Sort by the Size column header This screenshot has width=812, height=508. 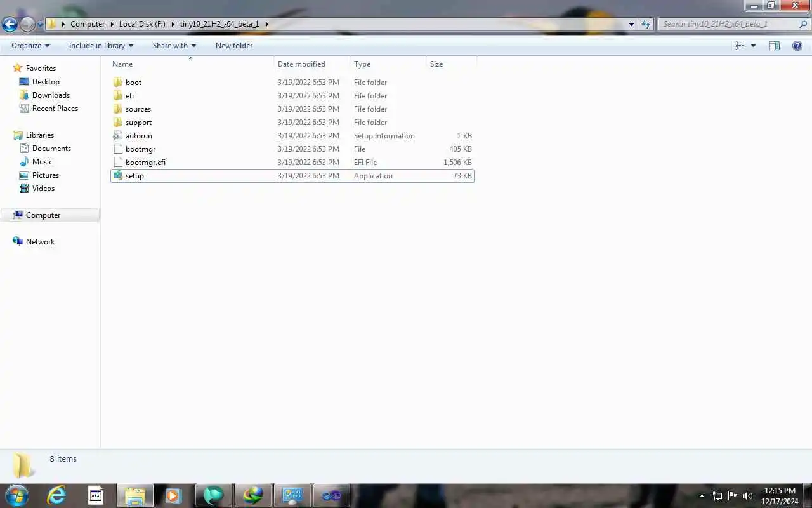[x=452, y=64]
